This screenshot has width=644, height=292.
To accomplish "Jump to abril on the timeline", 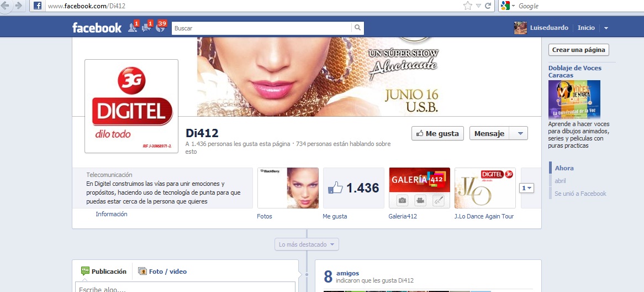I will coord(560,181).
